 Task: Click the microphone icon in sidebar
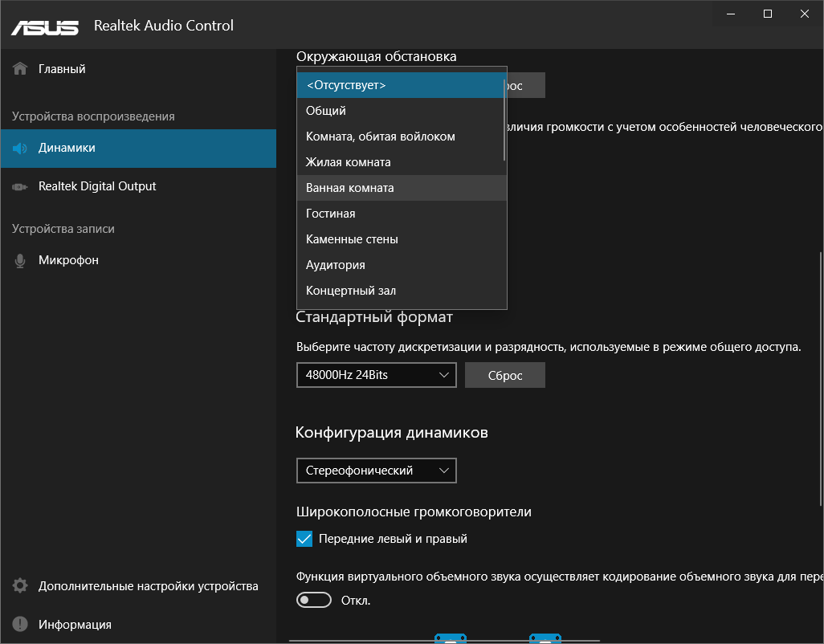21,261
